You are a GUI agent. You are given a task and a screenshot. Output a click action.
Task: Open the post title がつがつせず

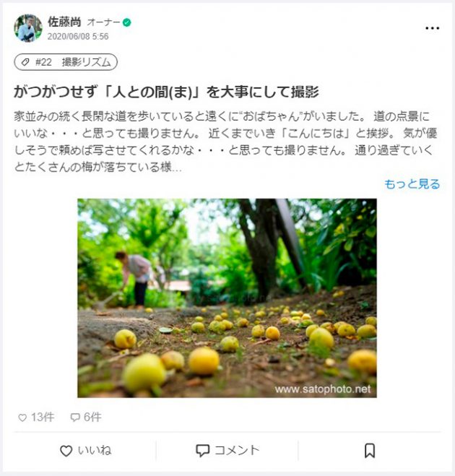166,92
